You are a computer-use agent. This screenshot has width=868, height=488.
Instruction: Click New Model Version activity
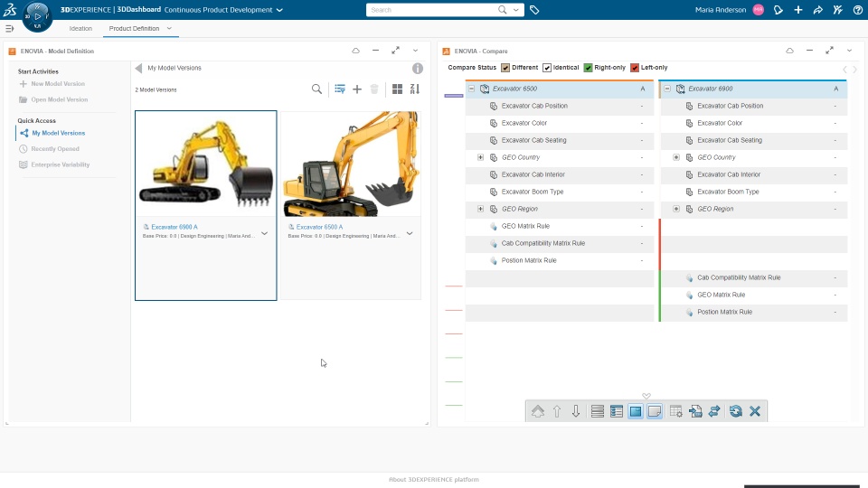tap(58, 83)
